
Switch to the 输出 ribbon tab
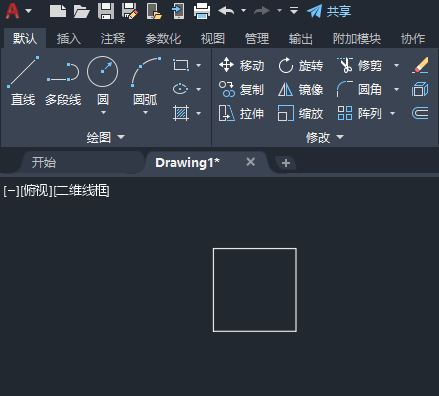pos(301,39)
